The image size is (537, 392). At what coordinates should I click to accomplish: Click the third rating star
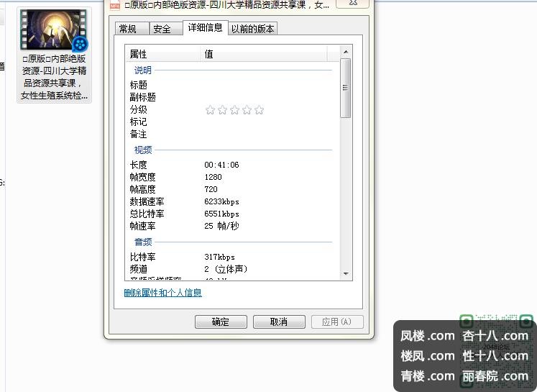coord(234,110)
